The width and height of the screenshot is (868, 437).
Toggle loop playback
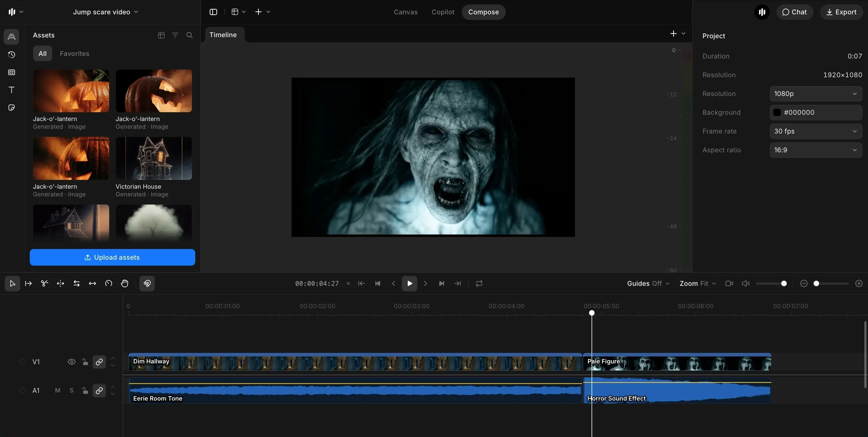tap(479, 283)
